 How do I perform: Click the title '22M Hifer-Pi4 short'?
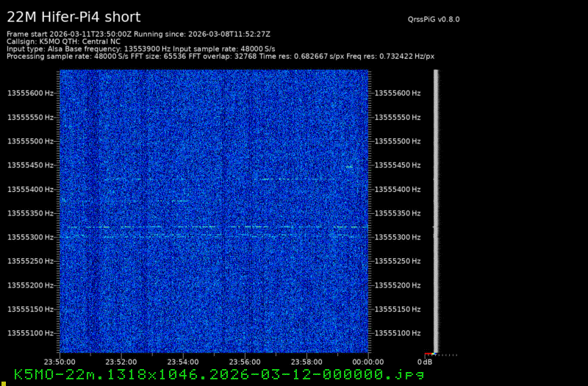tap(73, 17)
